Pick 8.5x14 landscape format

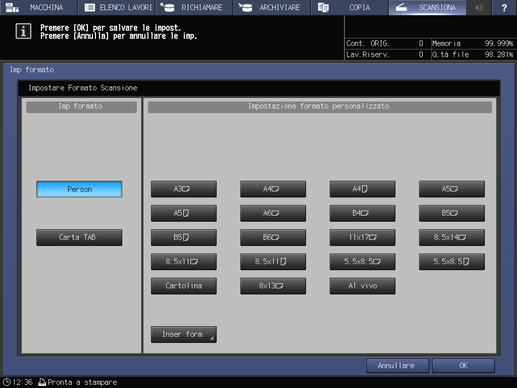[x=452, y=237]
